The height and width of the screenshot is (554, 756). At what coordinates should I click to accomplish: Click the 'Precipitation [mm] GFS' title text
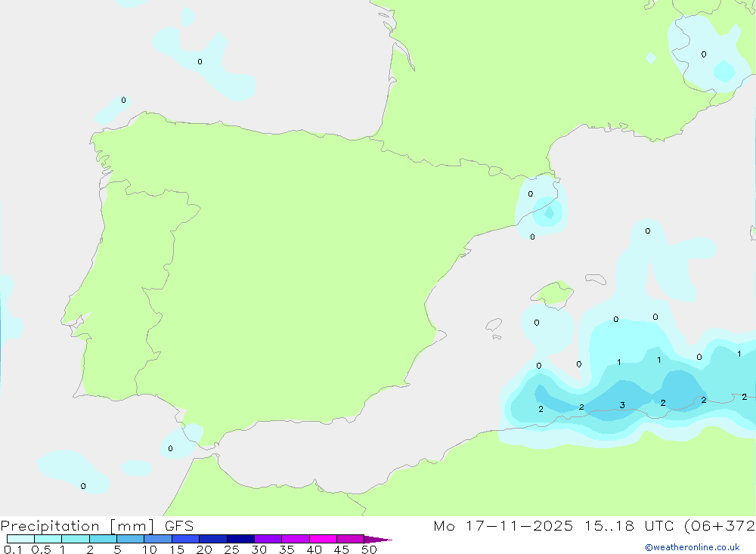[97, 525]
